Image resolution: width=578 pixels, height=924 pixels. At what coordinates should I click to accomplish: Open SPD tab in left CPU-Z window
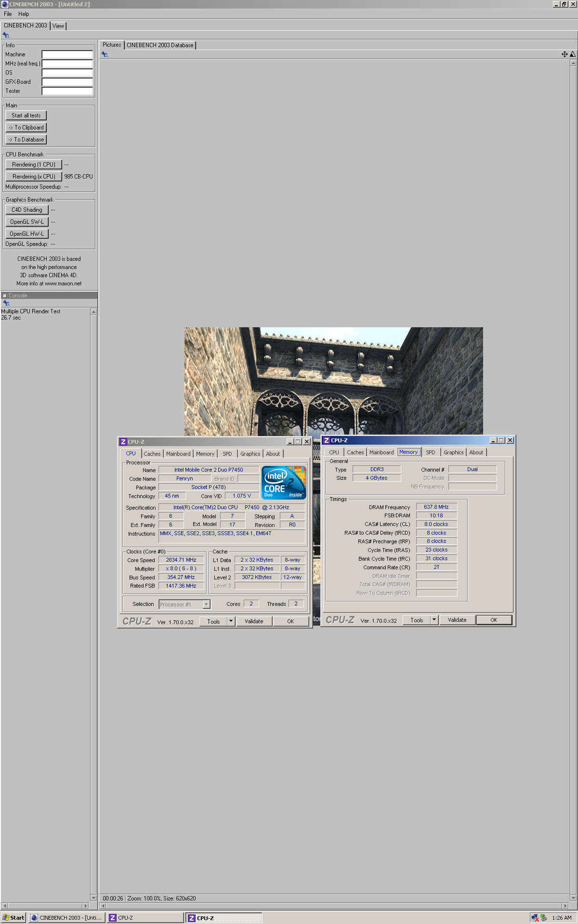[227, 454]
